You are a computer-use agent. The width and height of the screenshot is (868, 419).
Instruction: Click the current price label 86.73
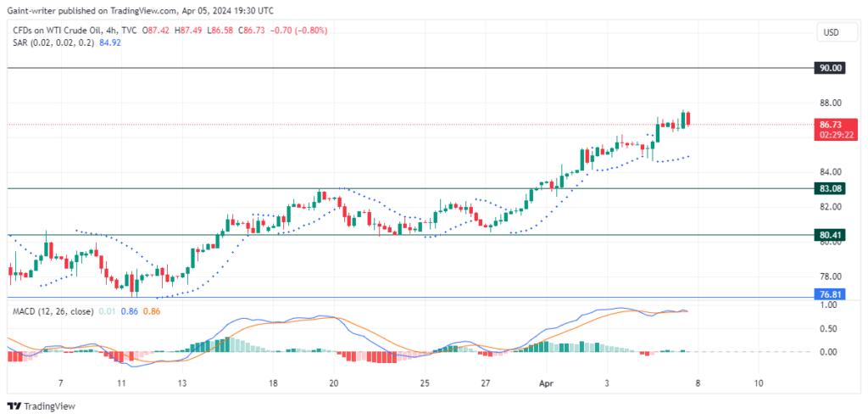[830, 126]
